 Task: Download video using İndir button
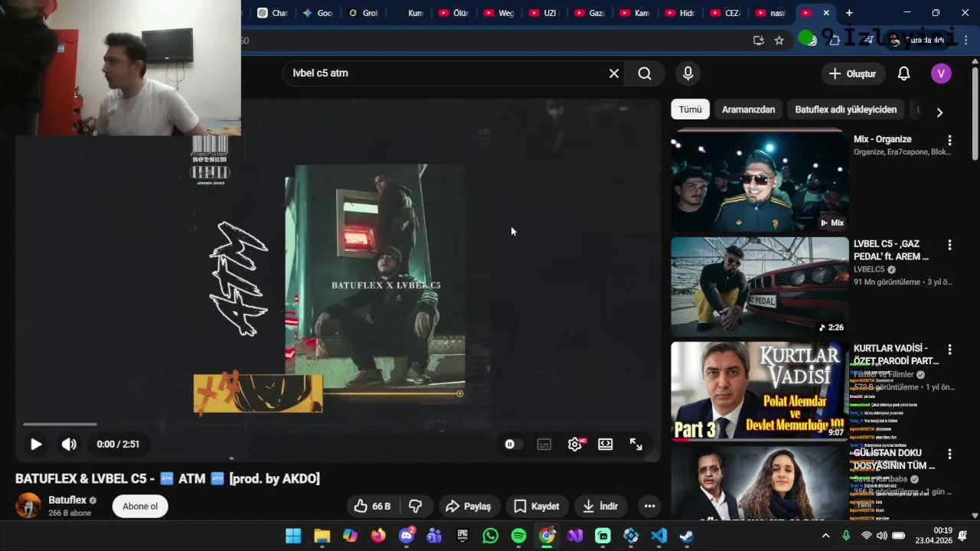coord(600,506)
